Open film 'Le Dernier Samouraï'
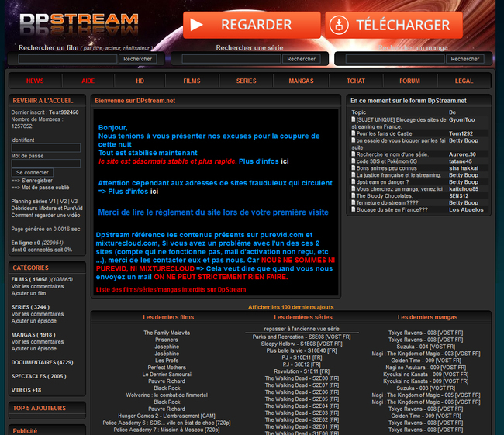504x435 pixels. pos(167,375)
